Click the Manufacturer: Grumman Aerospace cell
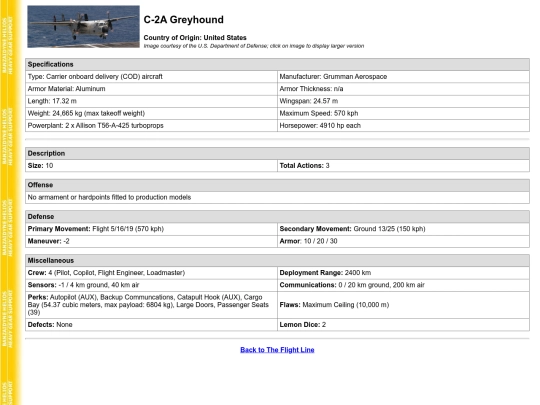The width and height of the screenshot is (540, 405). coord(403,77)
